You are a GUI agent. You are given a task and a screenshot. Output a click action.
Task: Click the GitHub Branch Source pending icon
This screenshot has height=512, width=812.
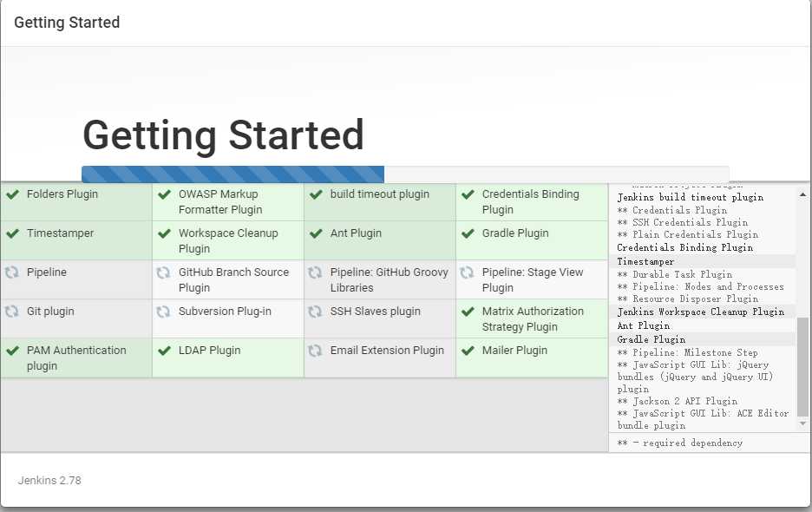163,272
